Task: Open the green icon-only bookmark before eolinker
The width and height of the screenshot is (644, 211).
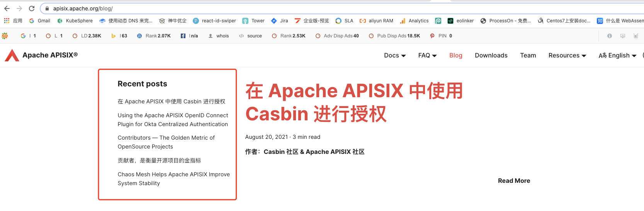Action: pos(438,21)
